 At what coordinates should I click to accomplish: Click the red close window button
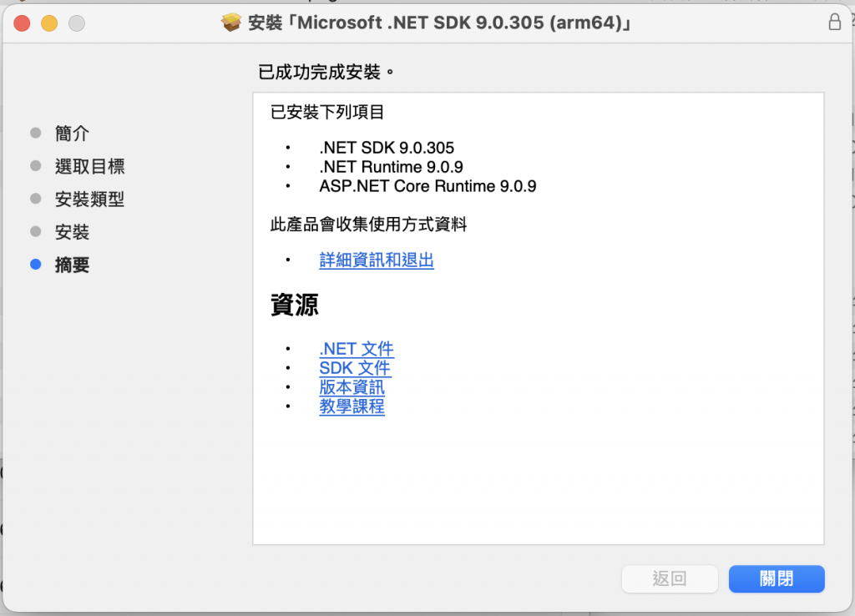(x=22, y=23)
